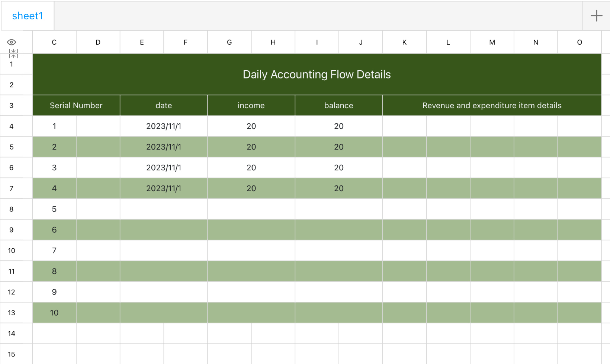610x364 pixels.
Task: Select row 8 header
Action: (x=12, y=209)
